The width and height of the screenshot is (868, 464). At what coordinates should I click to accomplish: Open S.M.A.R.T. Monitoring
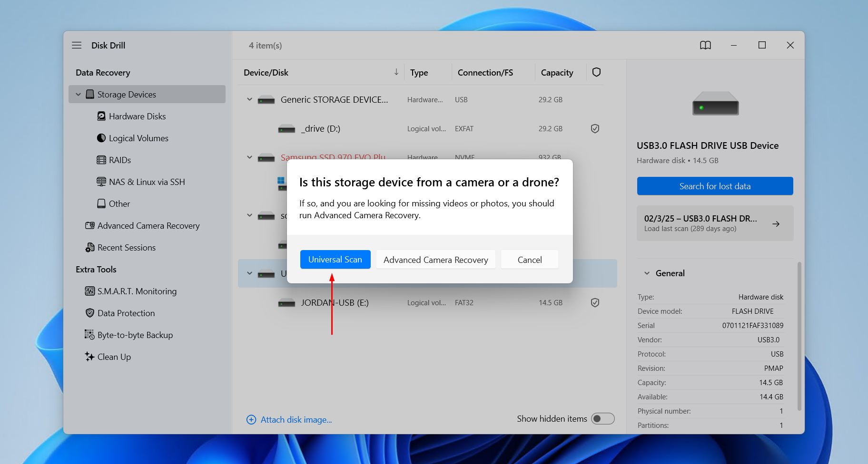(137, 291)
